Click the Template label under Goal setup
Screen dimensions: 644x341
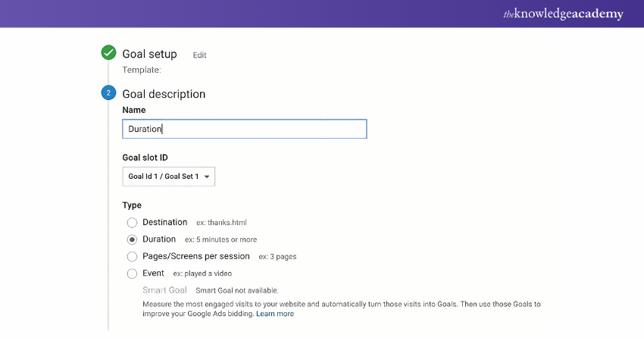click(x=142, y=70)
